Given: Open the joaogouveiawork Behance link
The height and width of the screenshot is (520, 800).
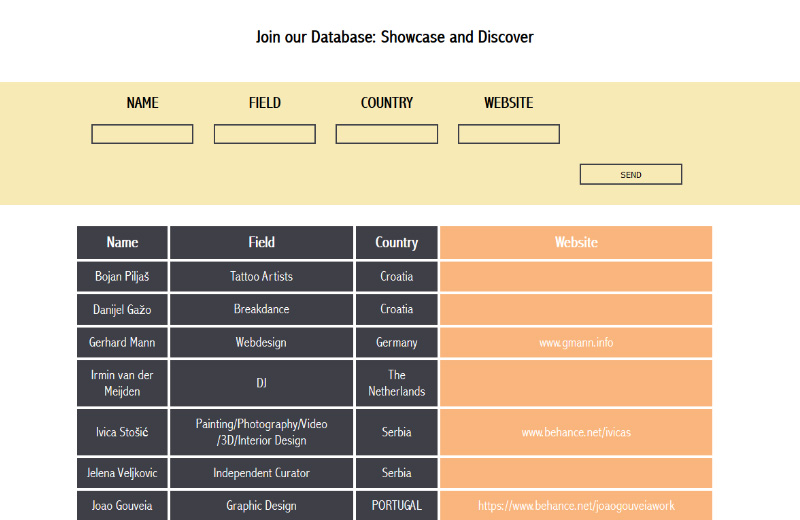Looking at the screenshot, I should [x=576, y=506].
